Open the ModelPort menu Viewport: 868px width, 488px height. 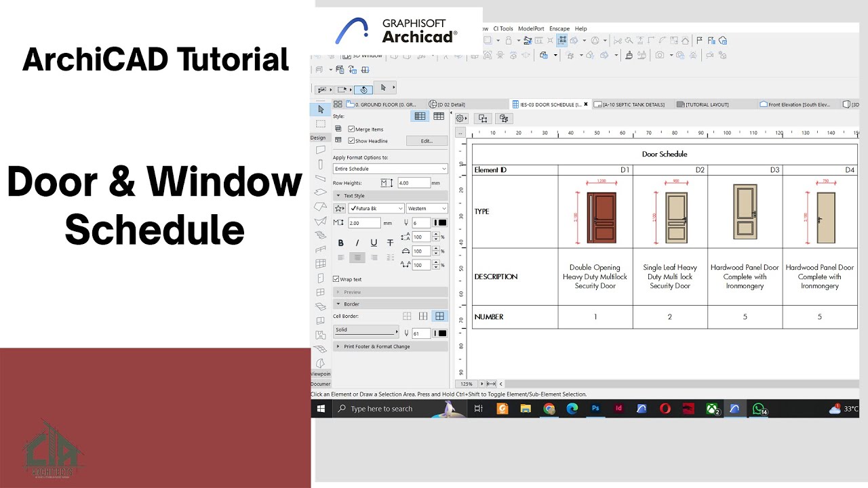[x=532, y=29]
